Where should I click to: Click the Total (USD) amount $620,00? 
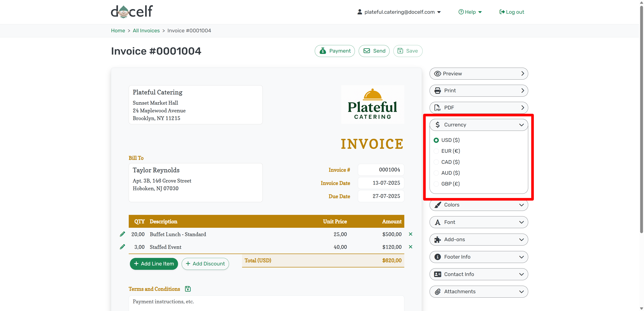[x=392, y=261]
